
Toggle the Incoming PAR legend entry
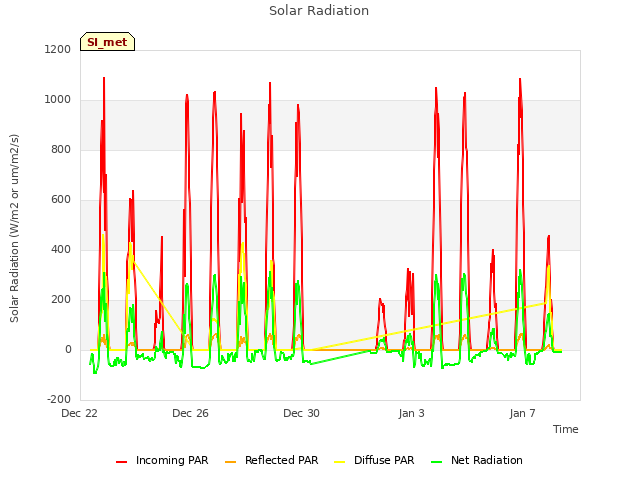[162, 460]
